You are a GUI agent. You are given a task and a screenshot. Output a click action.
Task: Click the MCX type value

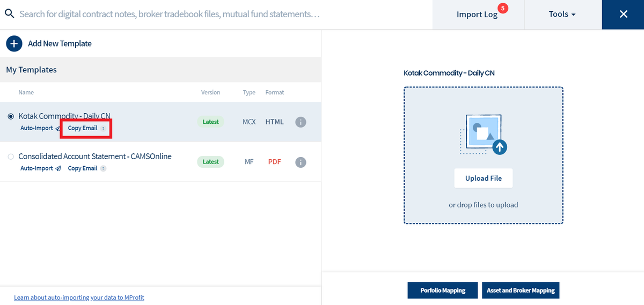pyautogui.click(x=249, y=122)
